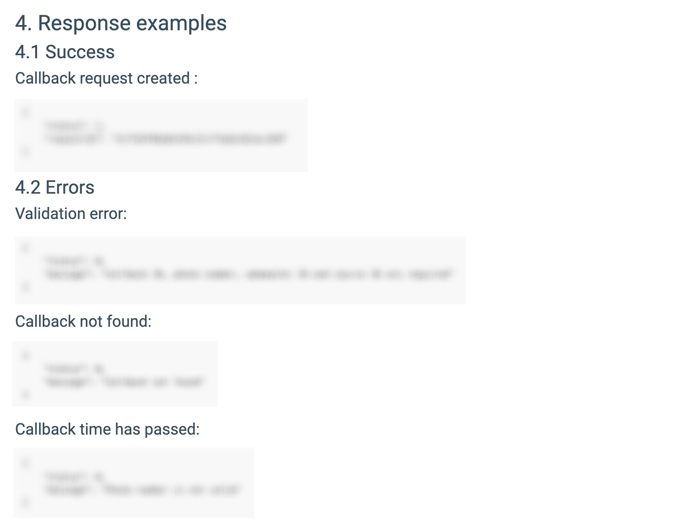Click opening brace of success code block

point(25,111)
